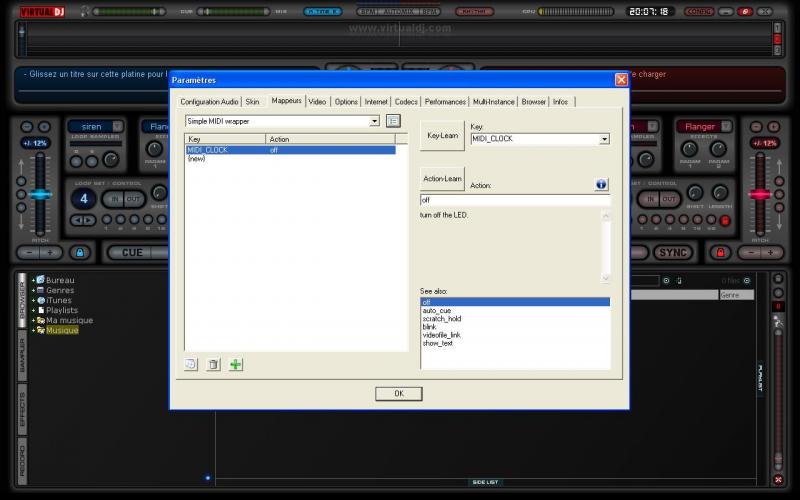Open the right deck Flanger effect dropdown
Screen dimensions: 800x500
[726, 126]
